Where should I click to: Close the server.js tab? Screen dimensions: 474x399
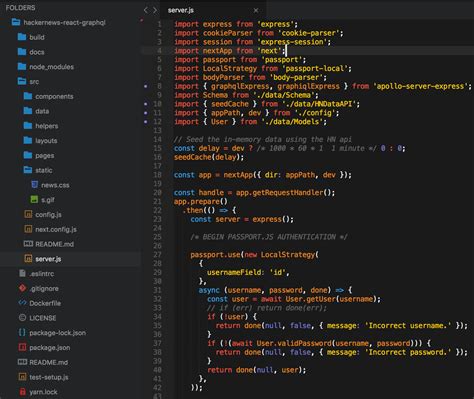click(256, 11)
